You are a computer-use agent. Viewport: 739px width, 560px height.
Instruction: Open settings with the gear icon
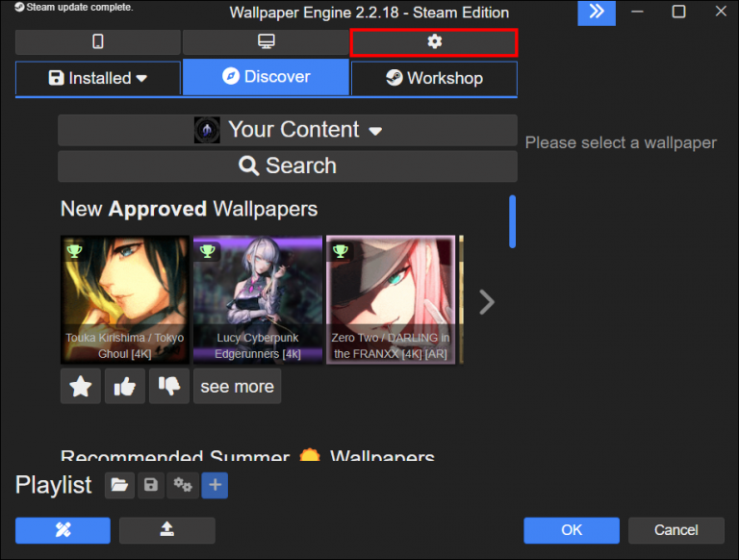pos(434,42)
